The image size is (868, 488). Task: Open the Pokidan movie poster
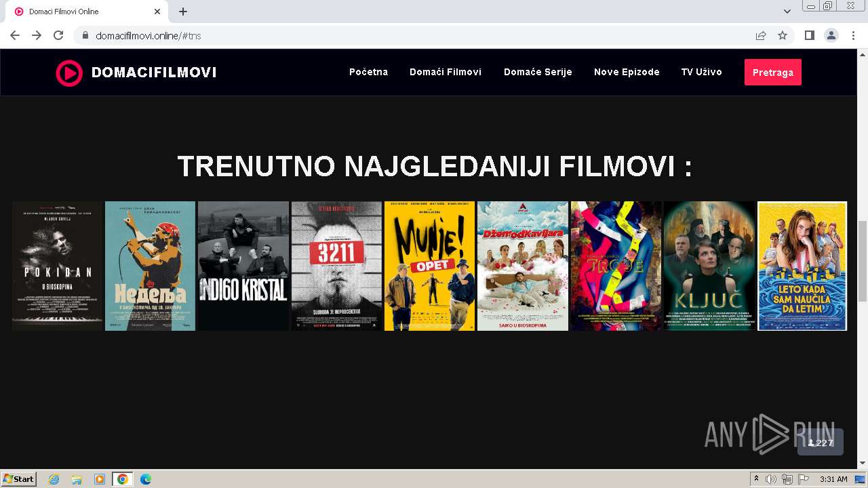[x=57, y=266]
